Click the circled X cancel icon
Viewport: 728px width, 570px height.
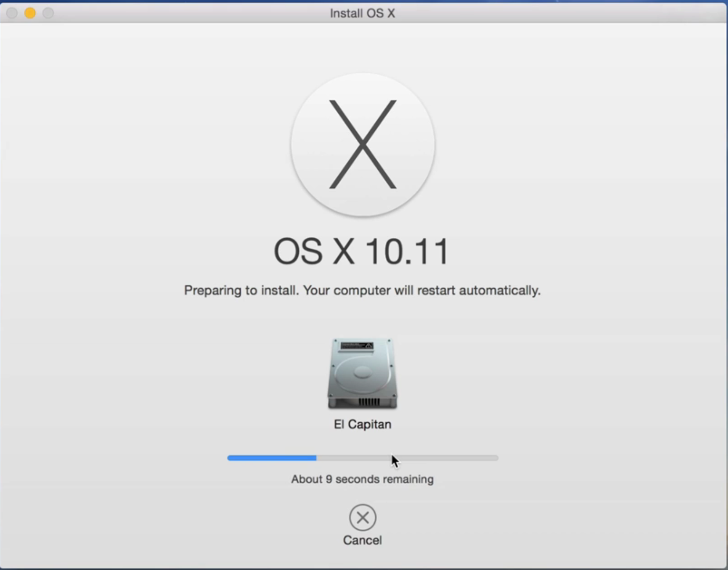362,517
